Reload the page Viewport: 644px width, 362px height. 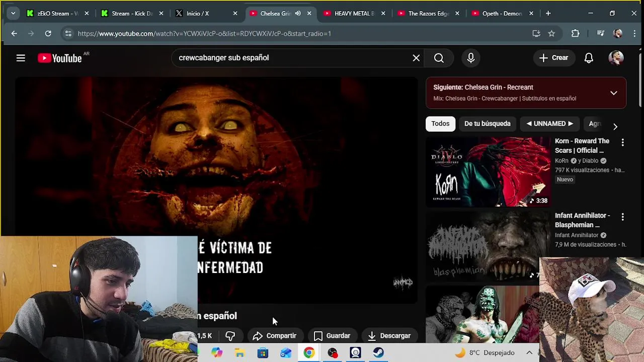tap(48, 33)
